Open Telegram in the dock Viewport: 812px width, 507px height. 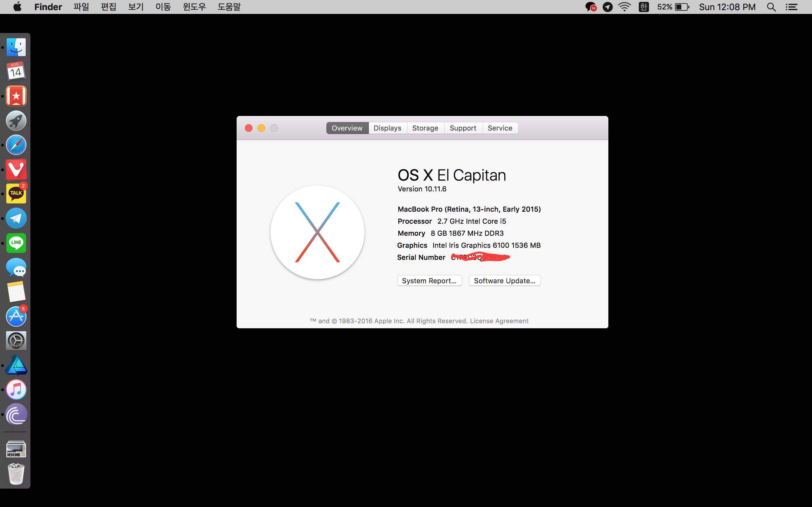[x=16, y=218]
